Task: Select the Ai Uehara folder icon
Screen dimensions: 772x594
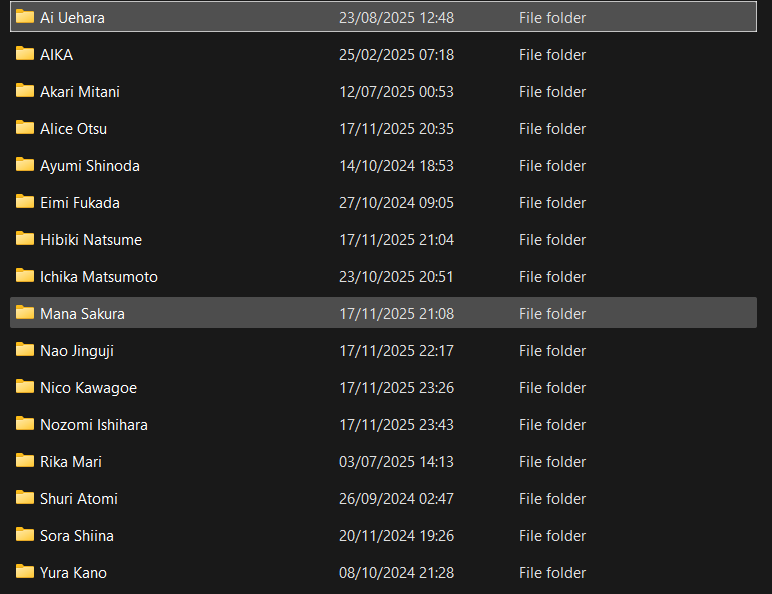Action: tap(25, 17)
